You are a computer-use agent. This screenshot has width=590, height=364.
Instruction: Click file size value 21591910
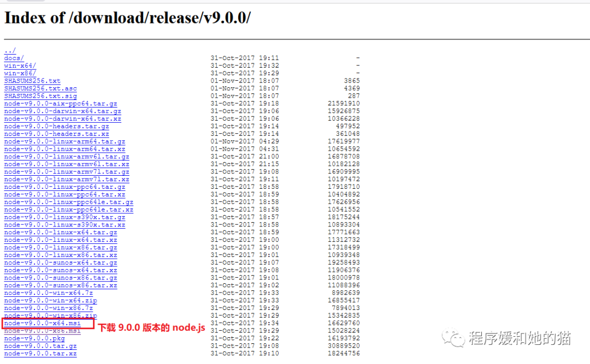(x=344, y=103)
